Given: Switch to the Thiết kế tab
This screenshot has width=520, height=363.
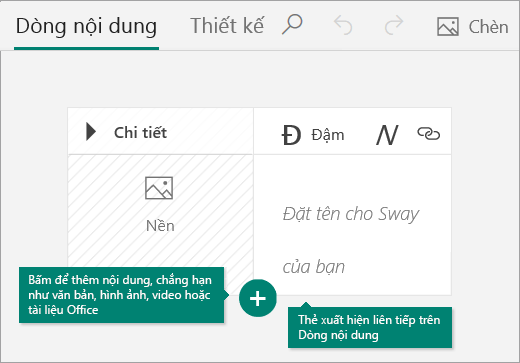Looking at the screenshot, I should coord(227,26).
